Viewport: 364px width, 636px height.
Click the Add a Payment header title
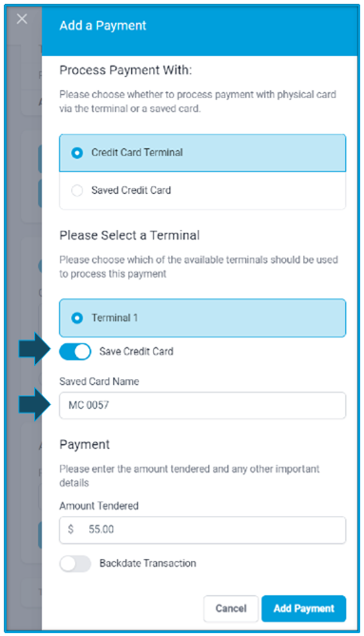point(103,26)
